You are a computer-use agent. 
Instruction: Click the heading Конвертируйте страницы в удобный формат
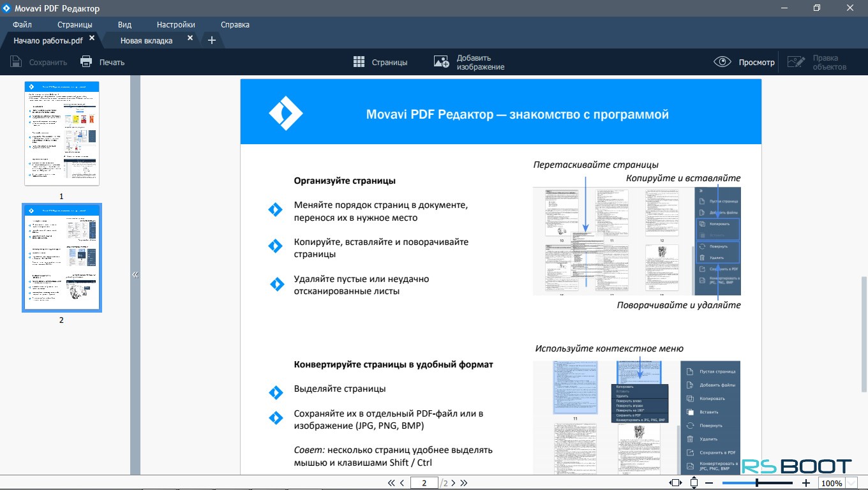coord(393,365)
